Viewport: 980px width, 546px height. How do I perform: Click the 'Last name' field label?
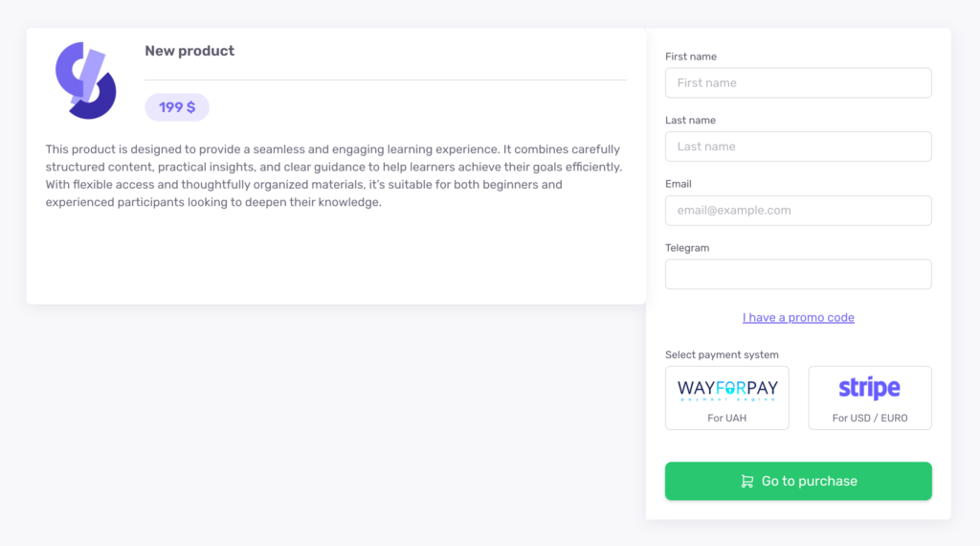(x=690, y=121)
